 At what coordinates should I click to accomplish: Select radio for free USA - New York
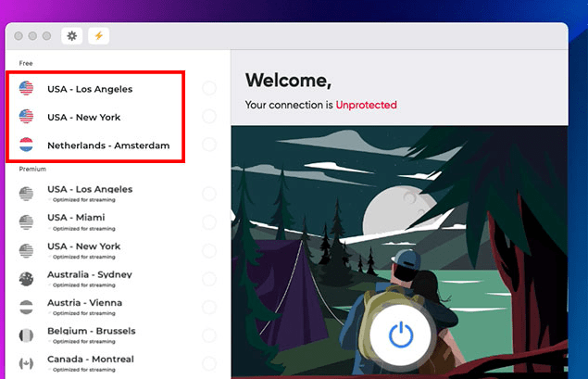[209, 117]
